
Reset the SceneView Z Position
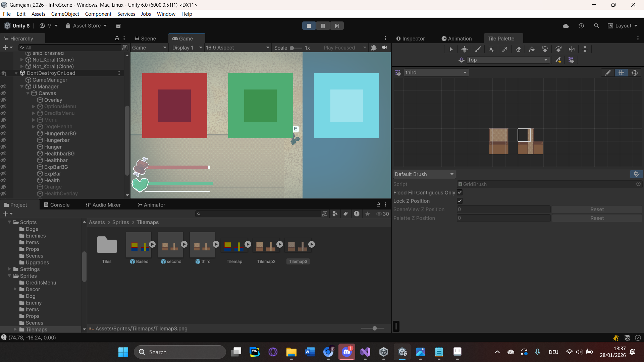click(x=597, y=209)
